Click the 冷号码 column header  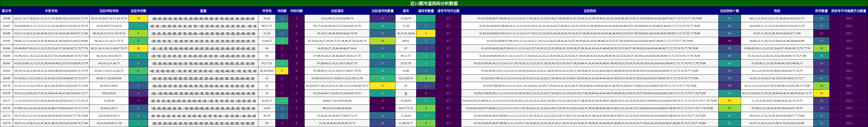[266, 11]
